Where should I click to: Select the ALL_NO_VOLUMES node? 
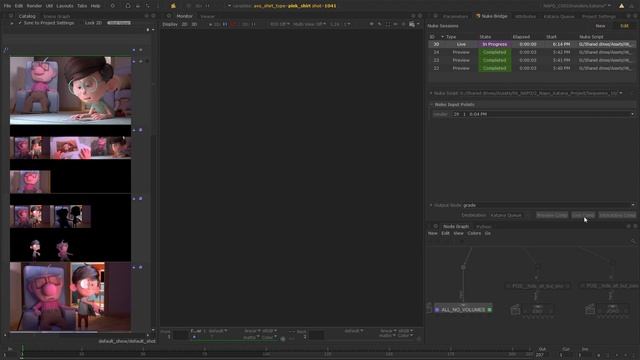[463, 310]
